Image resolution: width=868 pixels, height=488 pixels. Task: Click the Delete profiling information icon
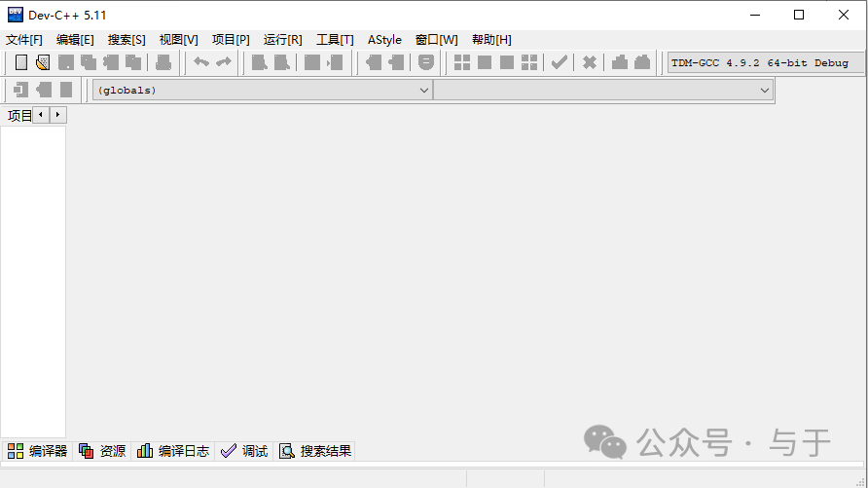(x=642, y=62)
